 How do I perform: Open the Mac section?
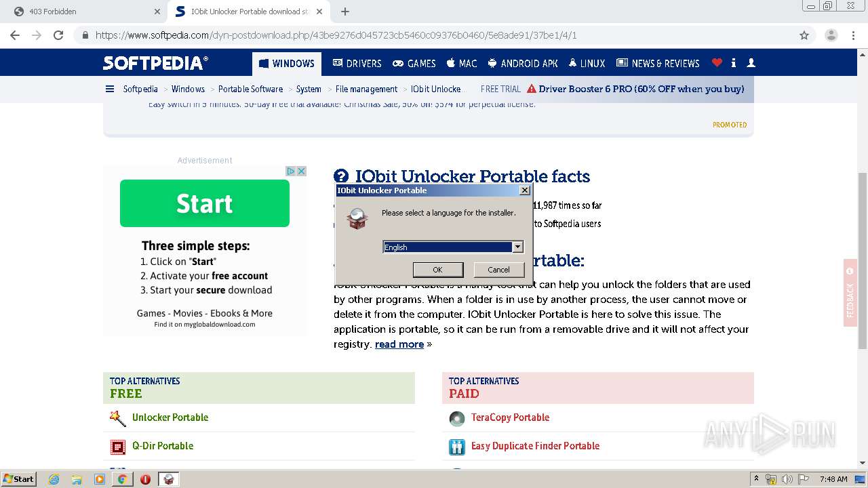pos(462,64)
